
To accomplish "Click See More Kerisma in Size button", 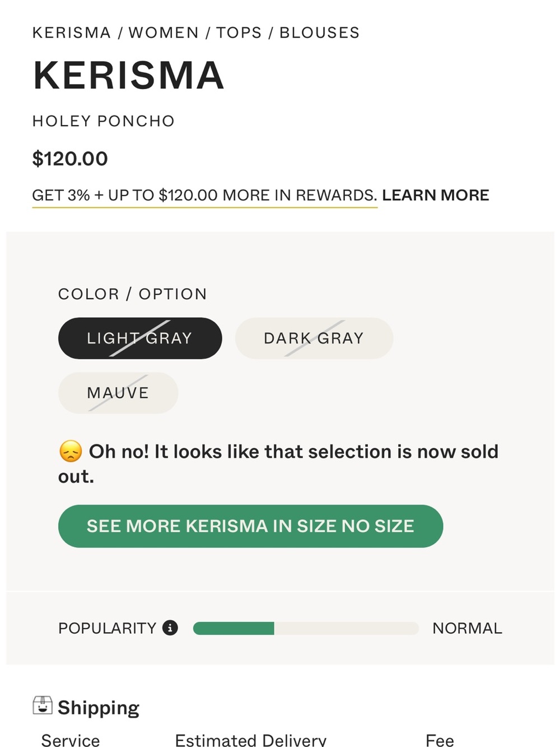I will point(250,526).
